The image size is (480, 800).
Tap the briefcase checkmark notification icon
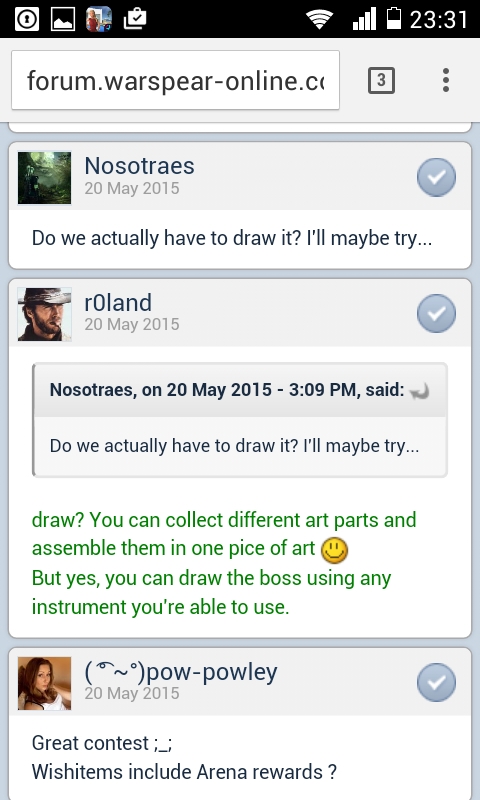point(135,19)
